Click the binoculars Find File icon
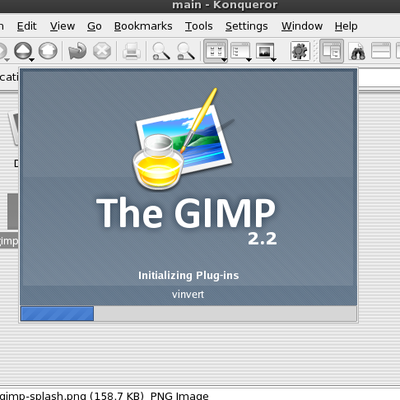 357,52
